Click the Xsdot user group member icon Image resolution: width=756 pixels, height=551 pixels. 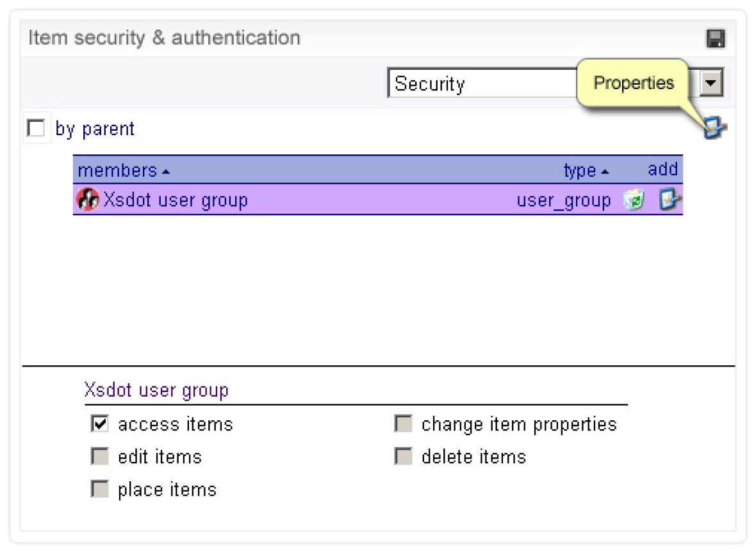click(x=86, y=200)
